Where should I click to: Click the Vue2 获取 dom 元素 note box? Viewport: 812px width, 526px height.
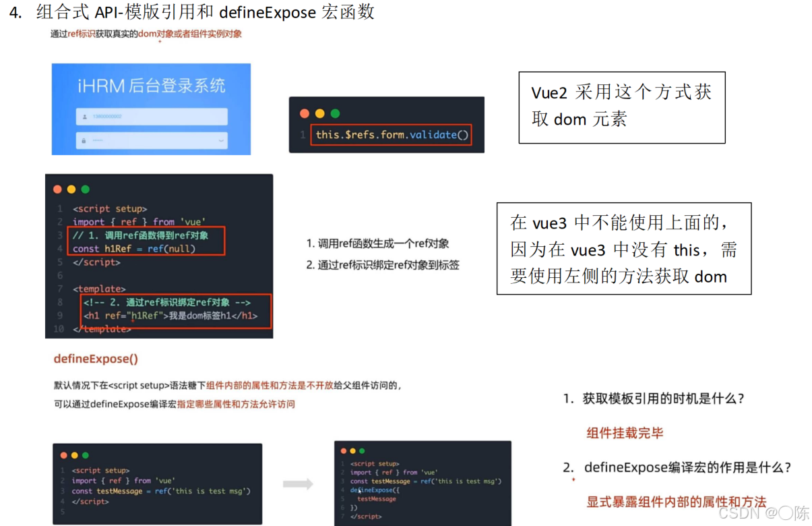(621, 107)
